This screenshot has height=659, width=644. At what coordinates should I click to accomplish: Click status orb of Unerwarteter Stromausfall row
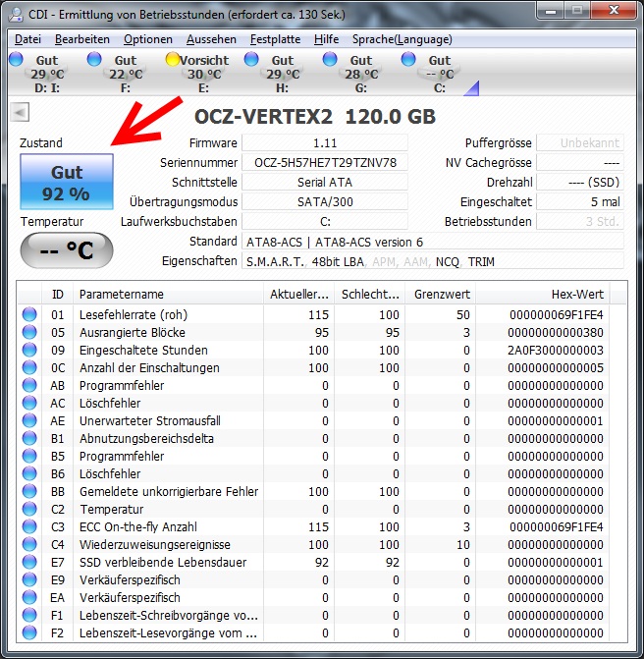29,420
